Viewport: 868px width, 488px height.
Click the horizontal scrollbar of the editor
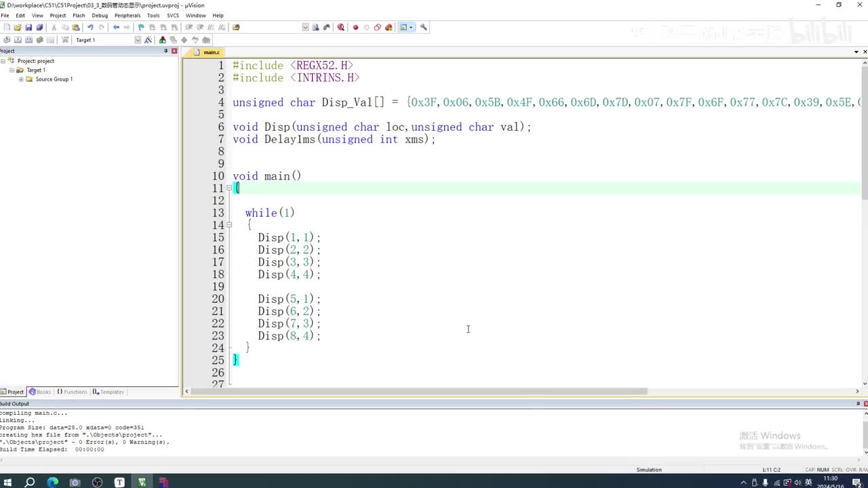[x=419, y=391]
